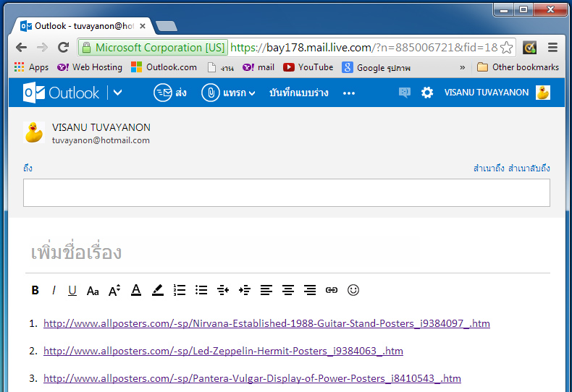Click the สำเนาถึง (Cc) link

coord(488,169)
